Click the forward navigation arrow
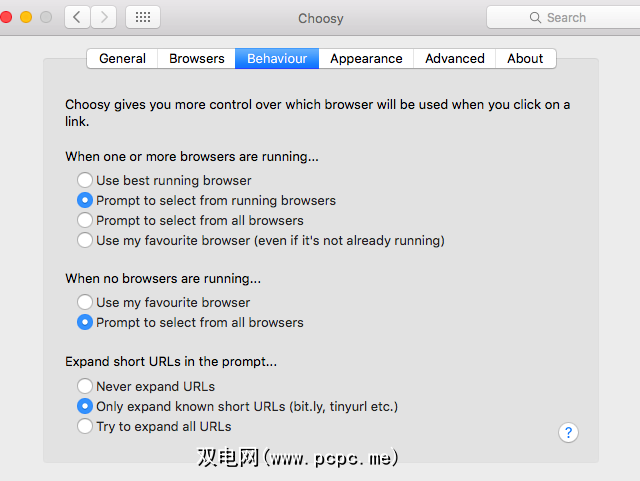 (103, 17)
